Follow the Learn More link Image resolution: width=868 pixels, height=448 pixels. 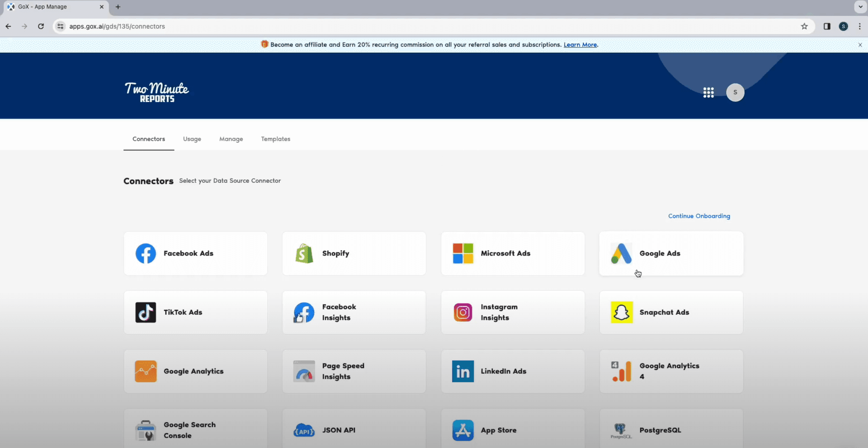coord(580,45)
